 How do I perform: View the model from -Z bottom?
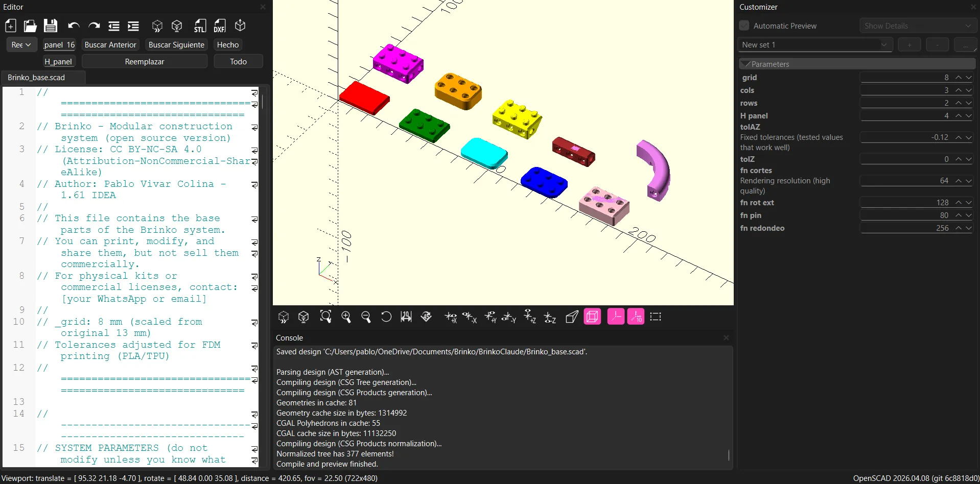[550, 317]
